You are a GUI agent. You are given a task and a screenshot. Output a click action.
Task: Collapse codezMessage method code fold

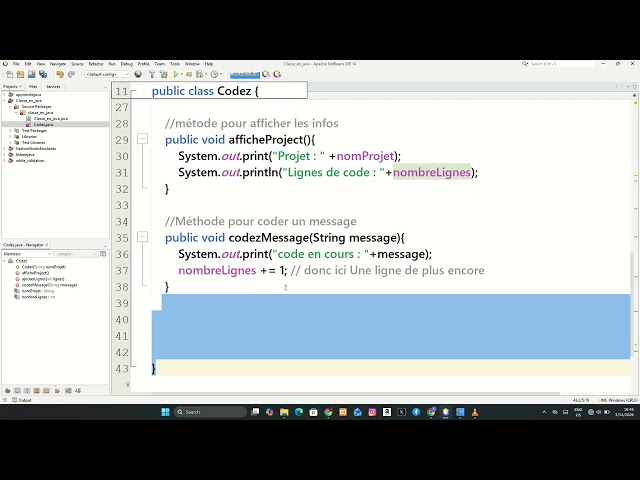142,237
